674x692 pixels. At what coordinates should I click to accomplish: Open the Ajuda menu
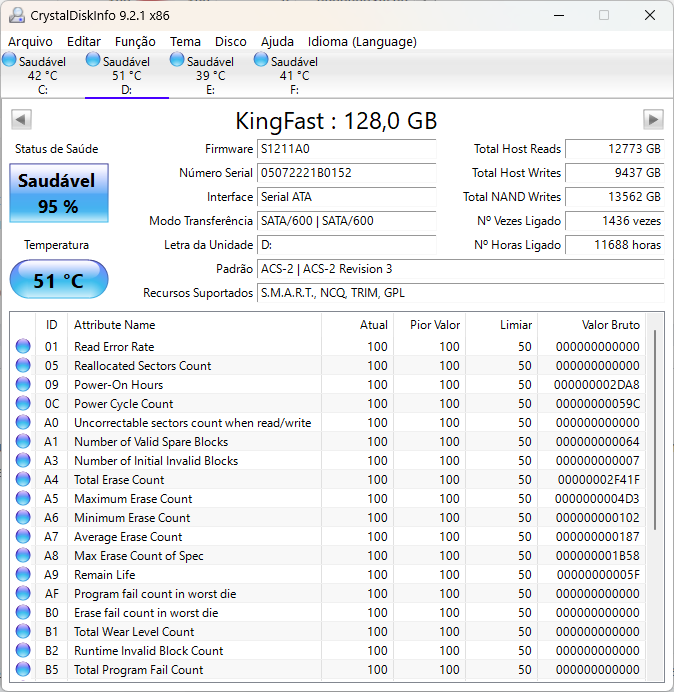(x=277, y=41)
